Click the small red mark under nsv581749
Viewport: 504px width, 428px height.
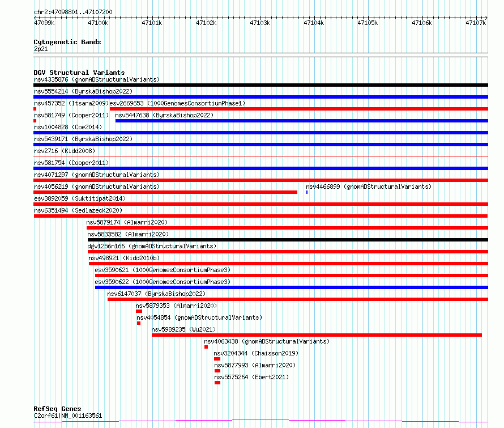click(35, 121)
